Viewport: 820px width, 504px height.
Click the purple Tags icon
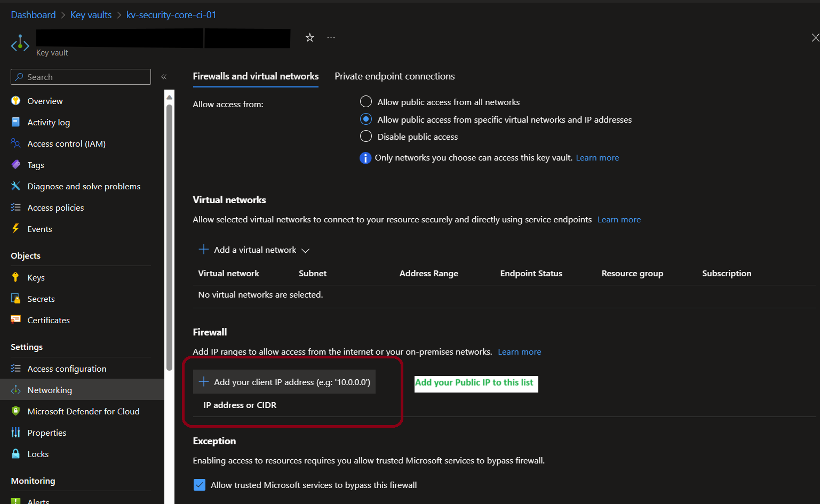(16, 165)
